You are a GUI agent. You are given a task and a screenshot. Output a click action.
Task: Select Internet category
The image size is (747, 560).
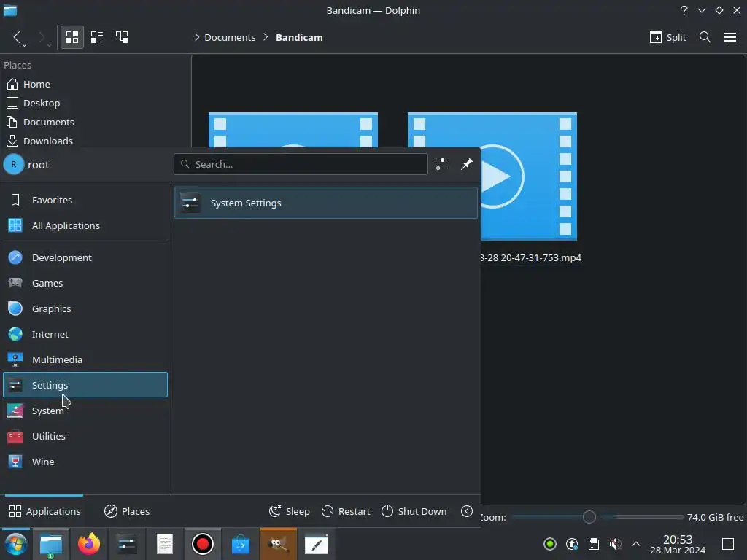[85, 334]
